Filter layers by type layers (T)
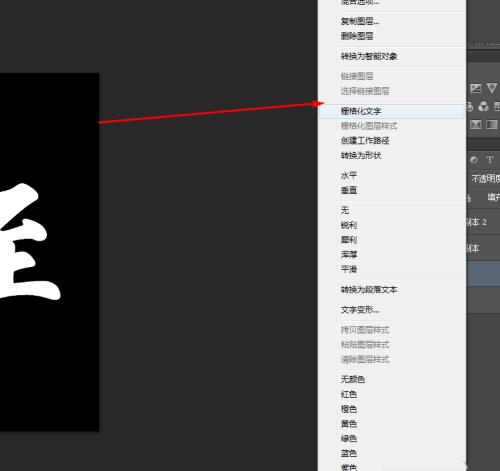500x471 pixels. (x=490, y=160)
